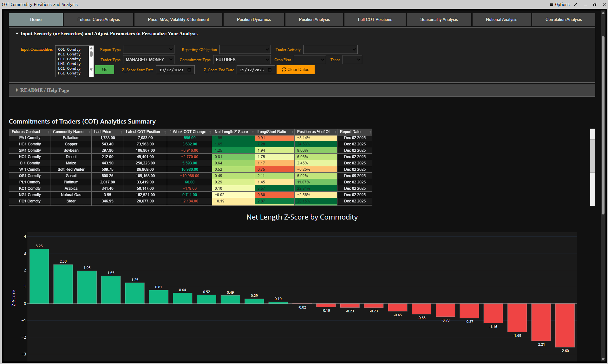The image size is (608, 364).
Task: Open the Trader Type dropdown
Action: [149, 60]
